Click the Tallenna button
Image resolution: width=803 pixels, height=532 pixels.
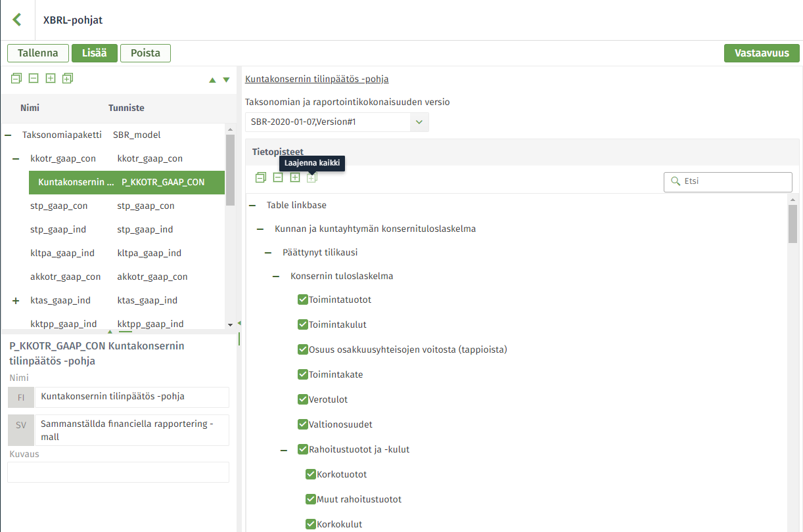(x=37, y=53)
